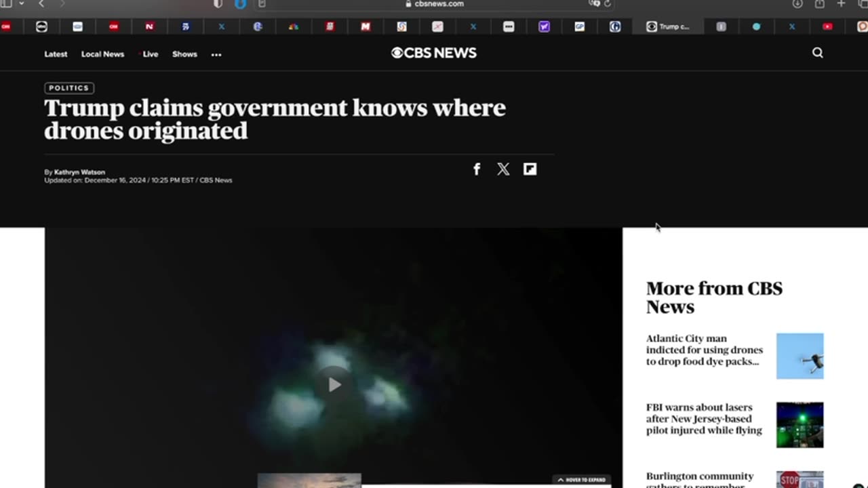The image size is (868, 488).
Task: Switch to the red M favicon tab
Action: 366,26
